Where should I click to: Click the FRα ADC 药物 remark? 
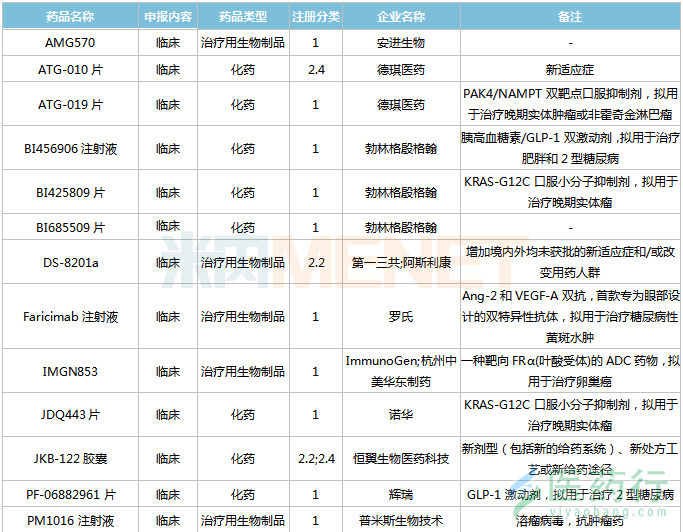point(570,371)
